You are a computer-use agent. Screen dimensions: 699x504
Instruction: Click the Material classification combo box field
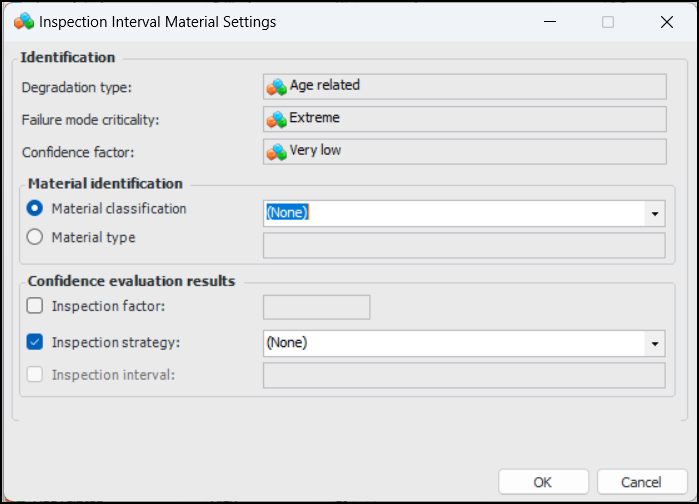pos(452,213)
